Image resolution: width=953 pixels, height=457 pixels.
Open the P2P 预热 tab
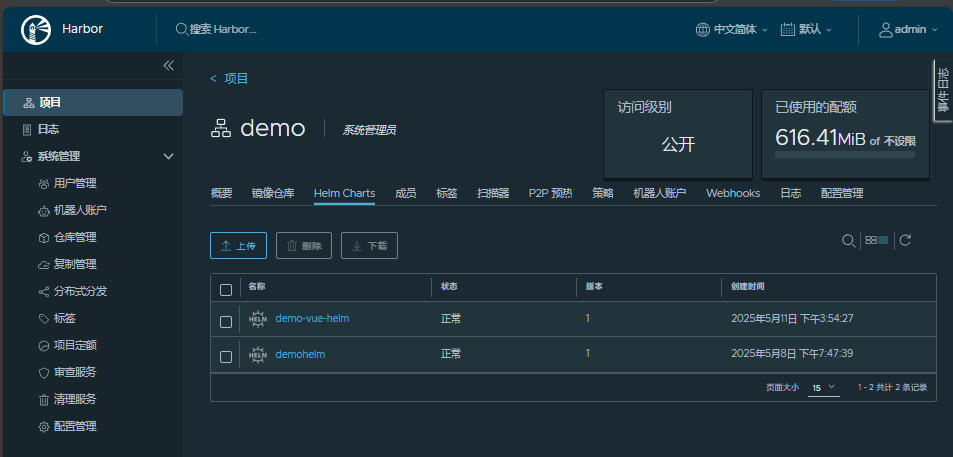(x=551, y=193)
